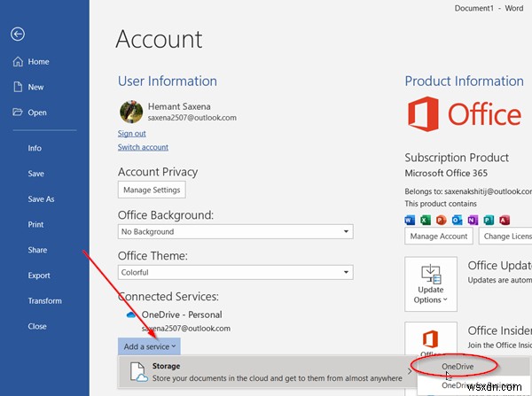Click the Manage Settings button
Image resolution: width=532 pixels, height=396 pixels.
[x=152, y=190]
